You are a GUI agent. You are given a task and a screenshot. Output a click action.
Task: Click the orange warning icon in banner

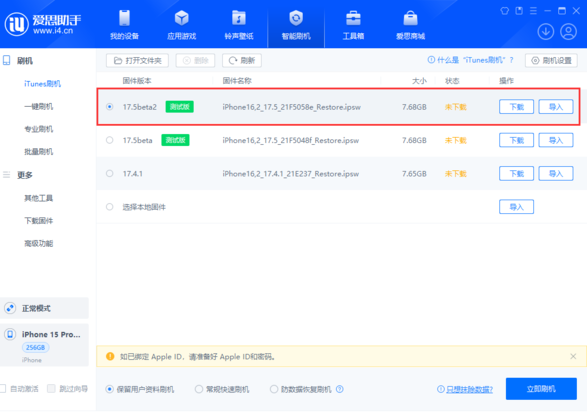[x=110, y=356]
